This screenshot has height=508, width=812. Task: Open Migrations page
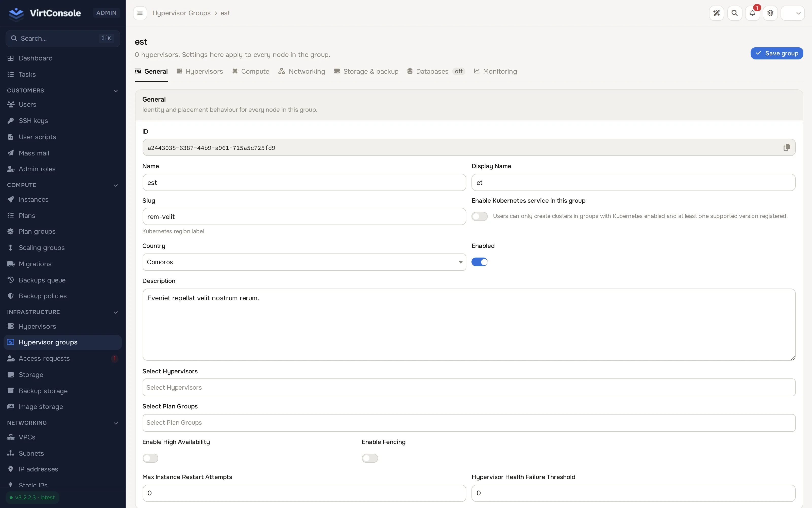(x=63, y=264)
